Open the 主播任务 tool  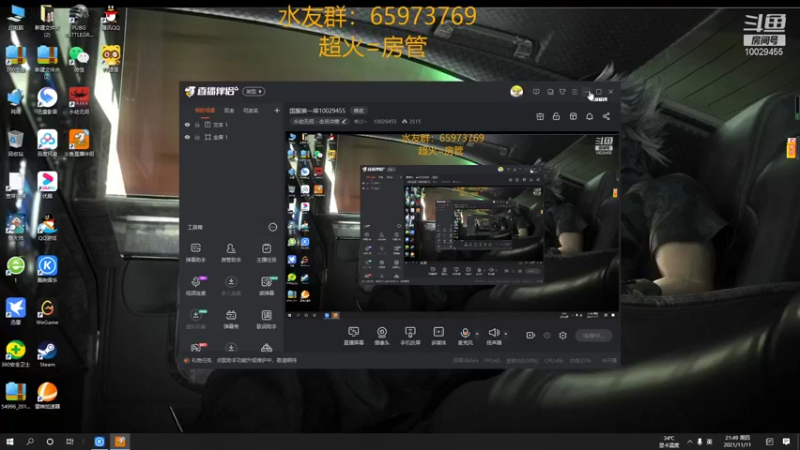click(266, 253)
